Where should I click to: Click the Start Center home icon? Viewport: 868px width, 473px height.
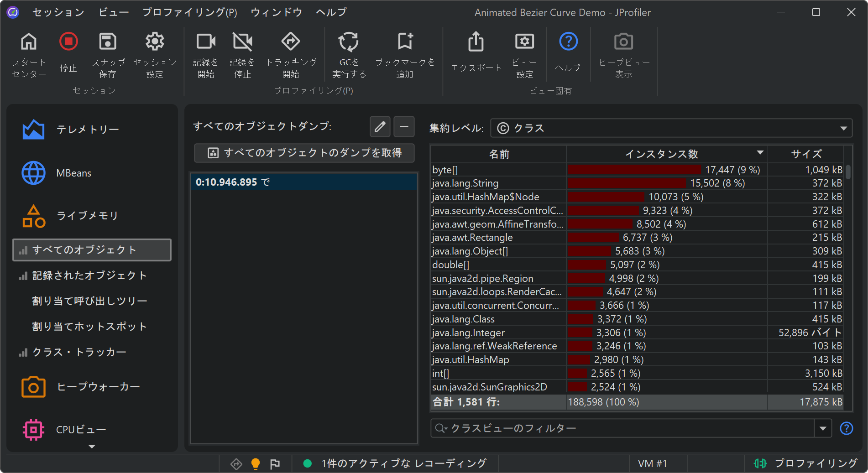coord(29,42)
